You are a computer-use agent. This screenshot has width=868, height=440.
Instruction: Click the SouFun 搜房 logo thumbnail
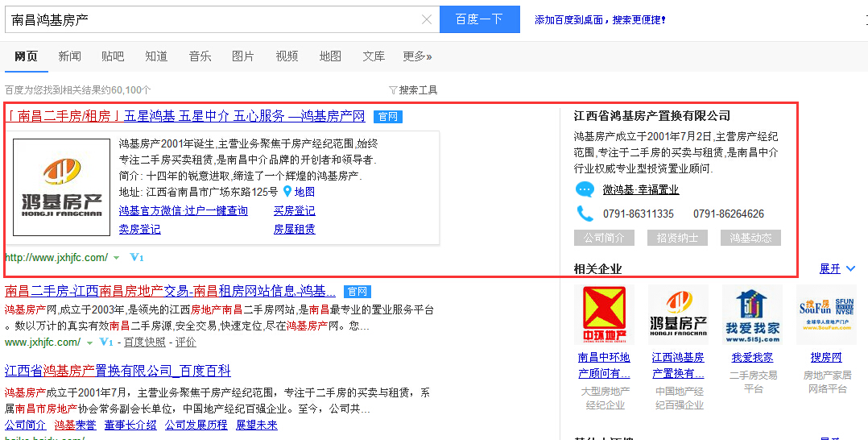[x=826, y=314]
